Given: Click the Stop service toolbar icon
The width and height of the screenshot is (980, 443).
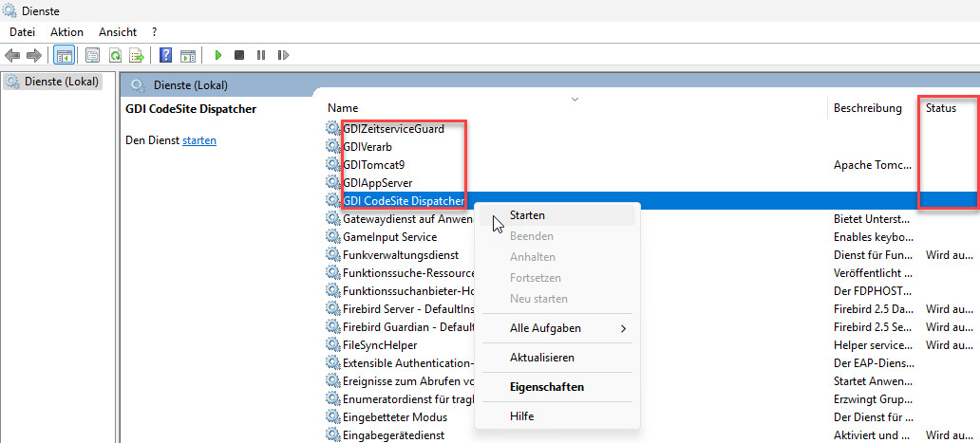Looking at the screenshot, I should 239,56.
